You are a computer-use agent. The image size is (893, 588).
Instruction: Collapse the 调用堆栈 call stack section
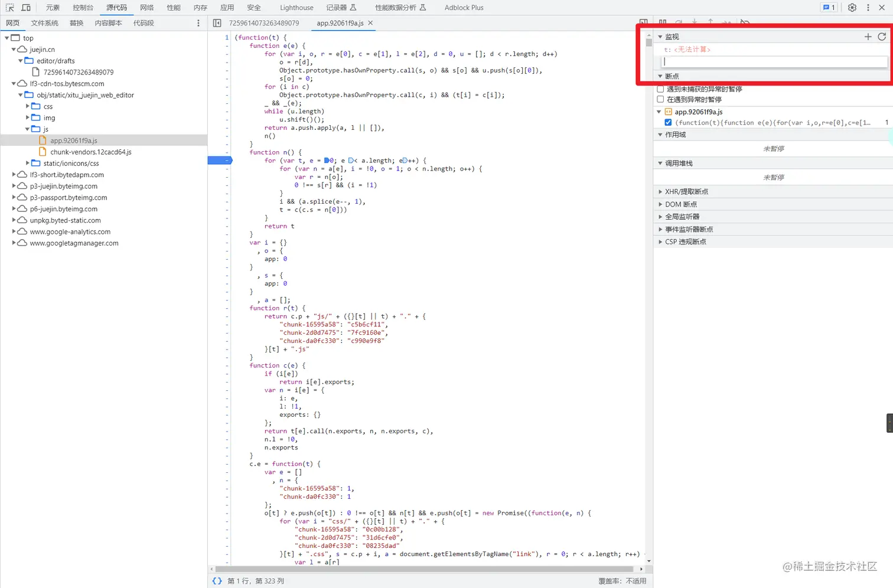click(660, 163)
